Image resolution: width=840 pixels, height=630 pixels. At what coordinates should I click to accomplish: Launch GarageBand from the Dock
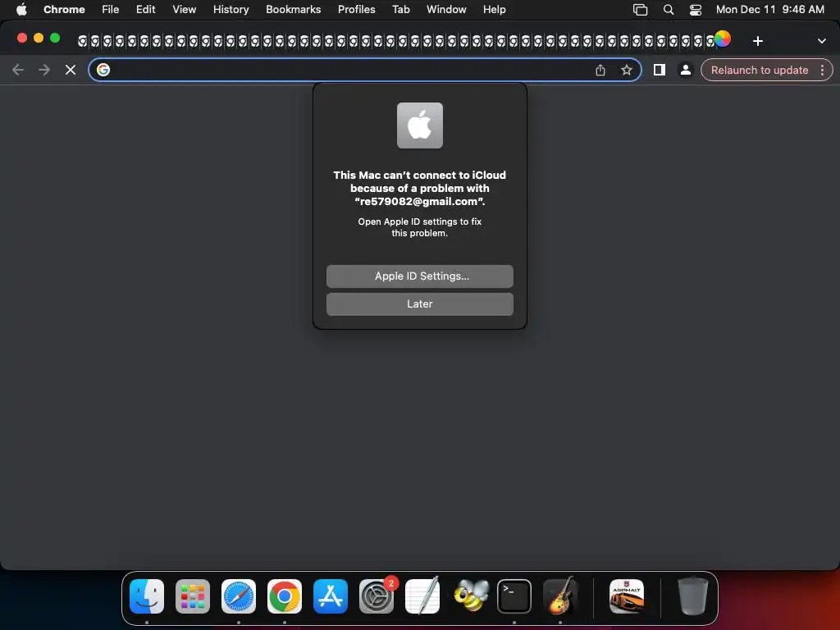(560, 596)
